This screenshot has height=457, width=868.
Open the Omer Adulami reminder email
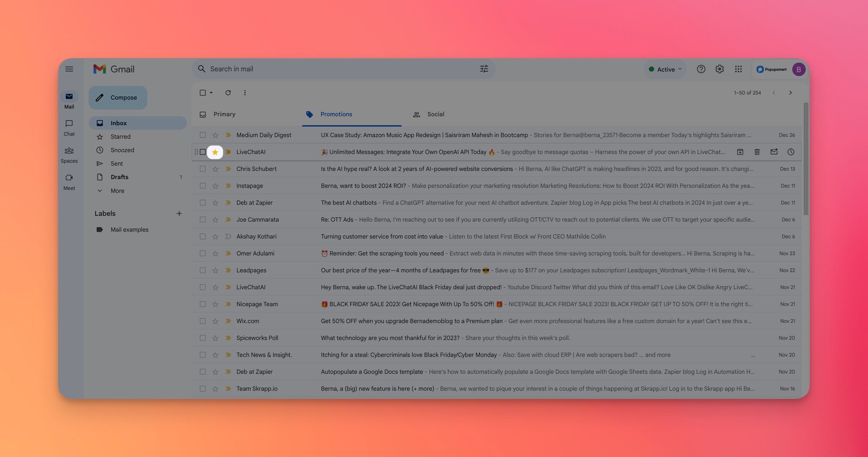496,254
